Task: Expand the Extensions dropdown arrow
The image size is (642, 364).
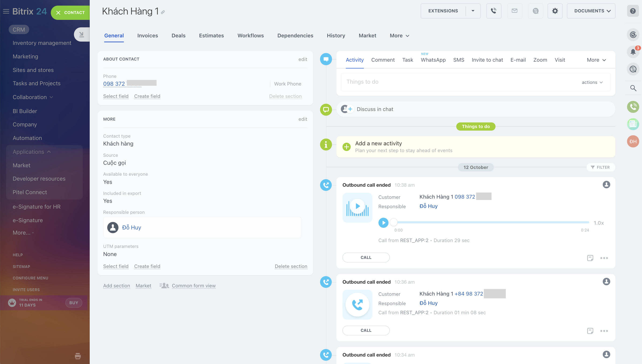Action: [x=473, y=11]
